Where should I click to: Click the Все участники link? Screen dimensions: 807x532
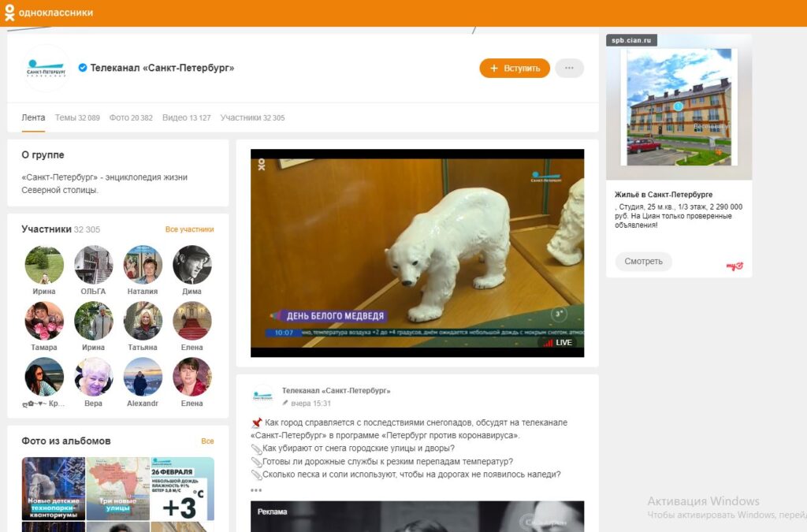tap(189, 229)
